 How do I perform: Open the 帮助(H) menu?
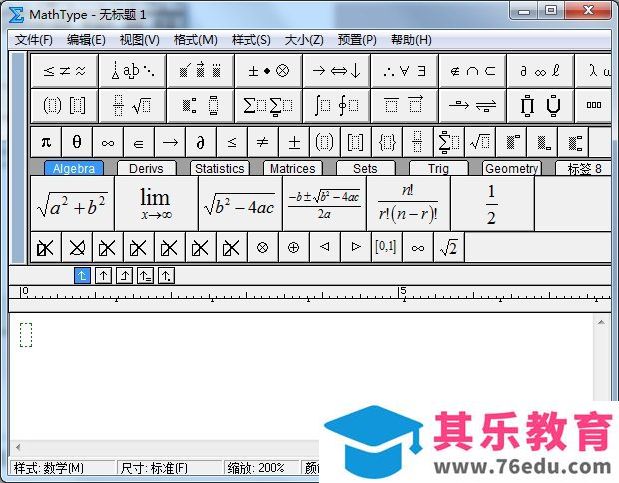coord(411,40)
